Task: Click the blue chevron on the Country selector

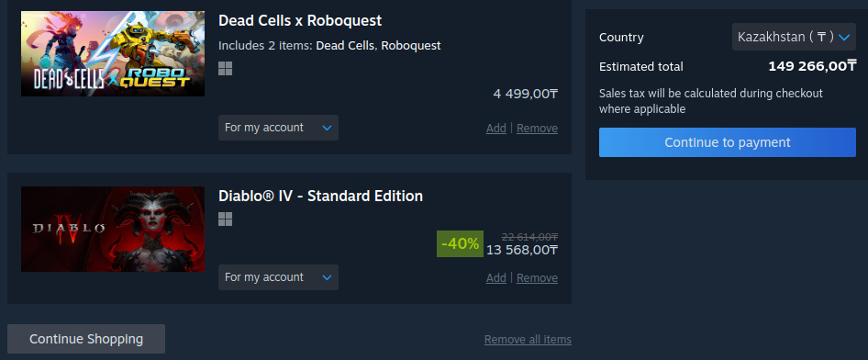Action: coord(843,38)
